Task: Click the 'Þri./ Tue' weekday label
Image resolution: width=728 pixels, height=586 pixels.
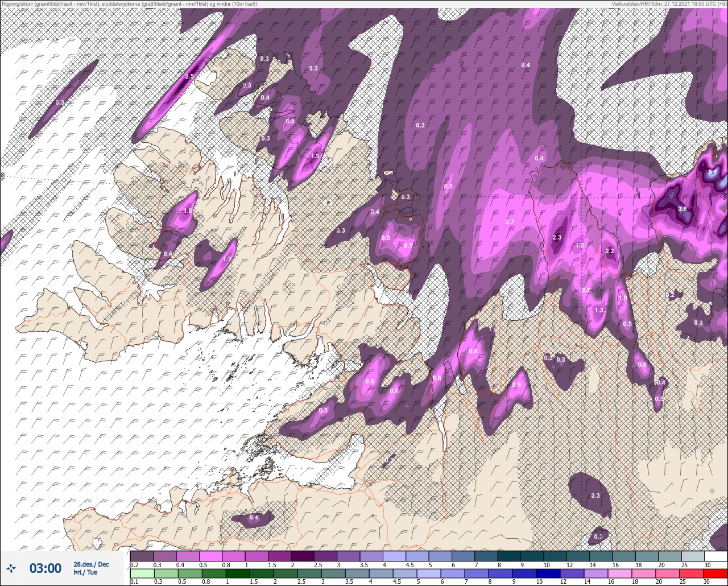Action: [85, 572]
